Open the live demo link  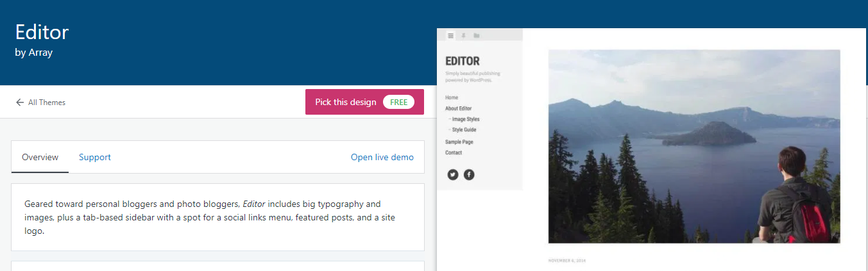382,157
